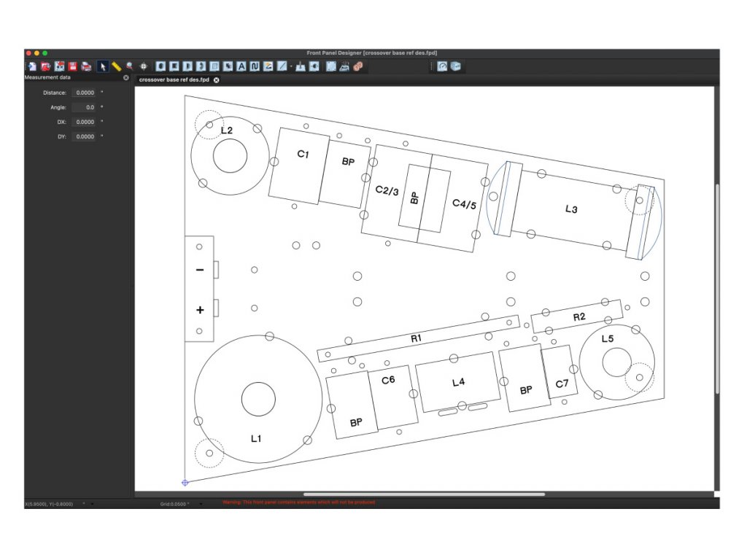Select the text engraving 'A' tool
This screenshot has height=560, width=747.
coord(242,66)
